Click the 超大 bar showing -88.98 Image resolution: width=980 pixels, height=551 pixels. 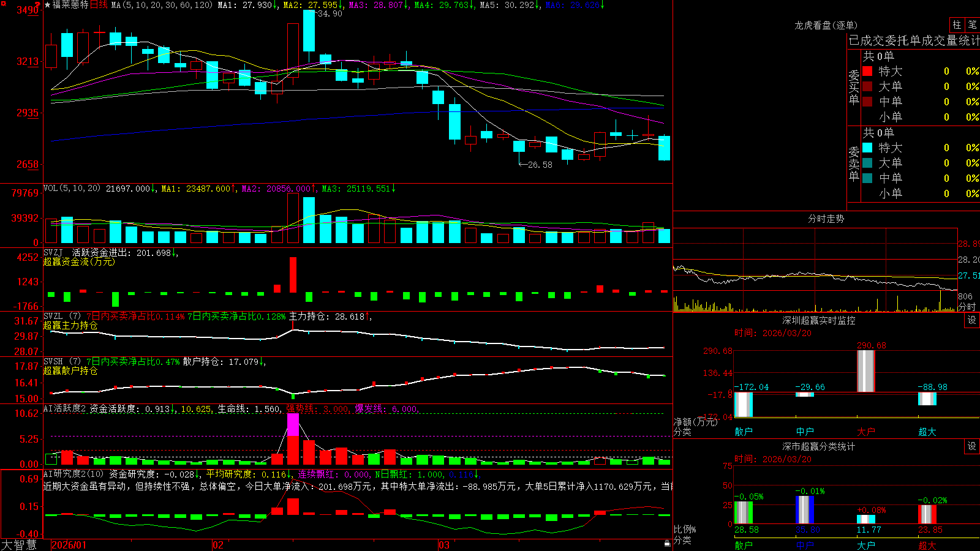click(x=927, y=399)
